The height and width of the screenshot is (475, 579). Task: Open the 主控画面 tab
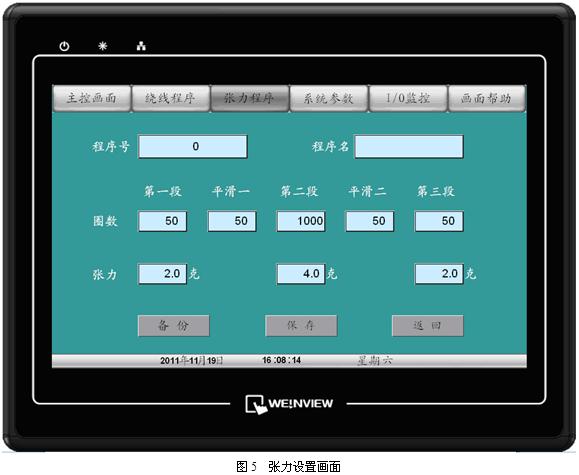pyautogui.click(x=92, y=98)
